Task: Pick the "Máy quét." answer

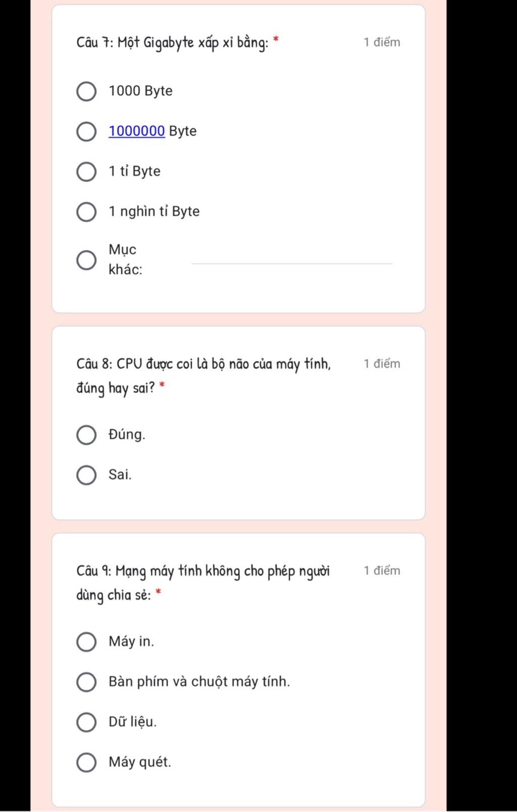Action: (x=86, y=763)
